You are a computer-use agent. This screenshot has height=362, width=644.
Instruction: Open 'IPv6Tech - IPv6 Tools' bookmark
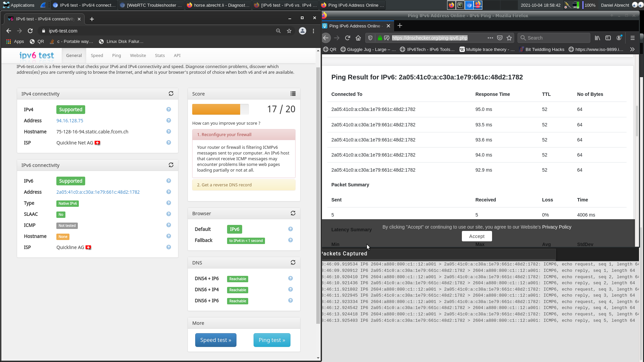click(x=427, y=49)
